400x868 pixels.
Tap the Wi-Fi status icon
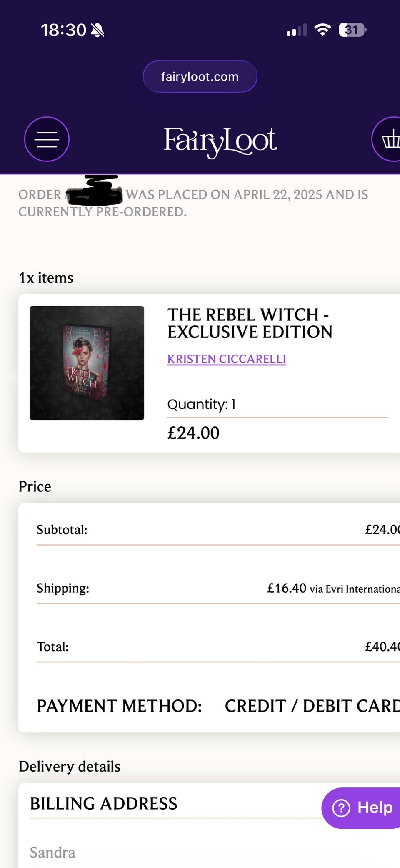pos(322,30)
